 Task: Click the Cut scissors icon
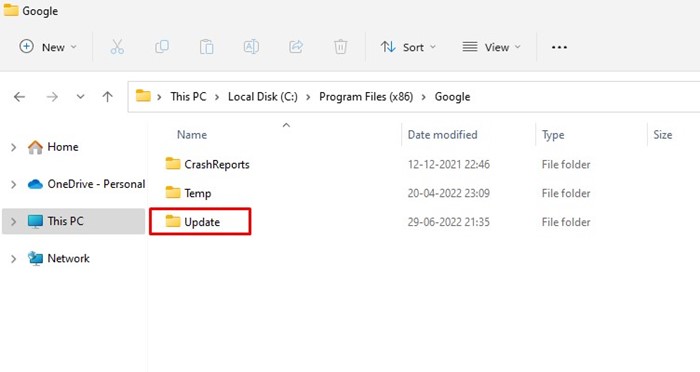(117, 47)
